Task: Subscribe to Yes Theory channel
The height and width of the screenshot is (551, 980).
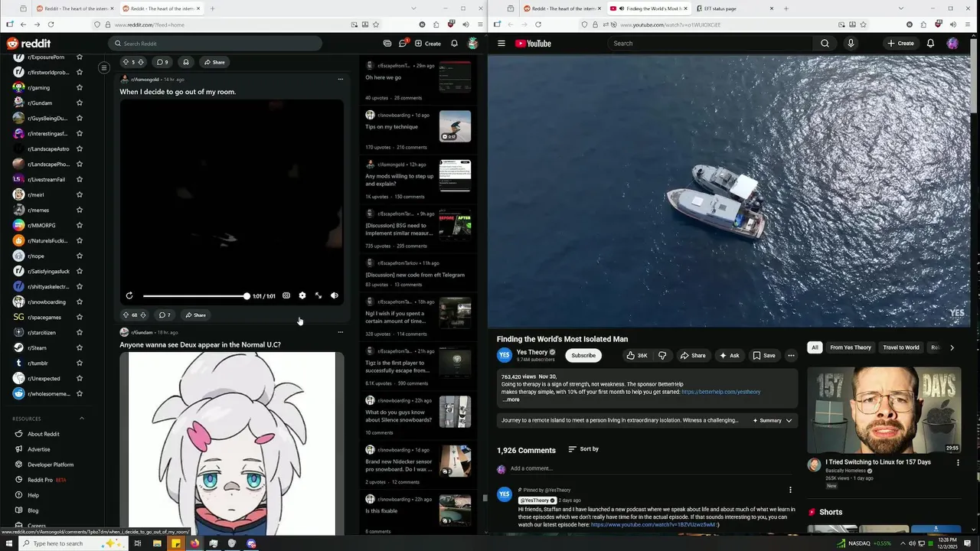Action: tap(583, 355)
